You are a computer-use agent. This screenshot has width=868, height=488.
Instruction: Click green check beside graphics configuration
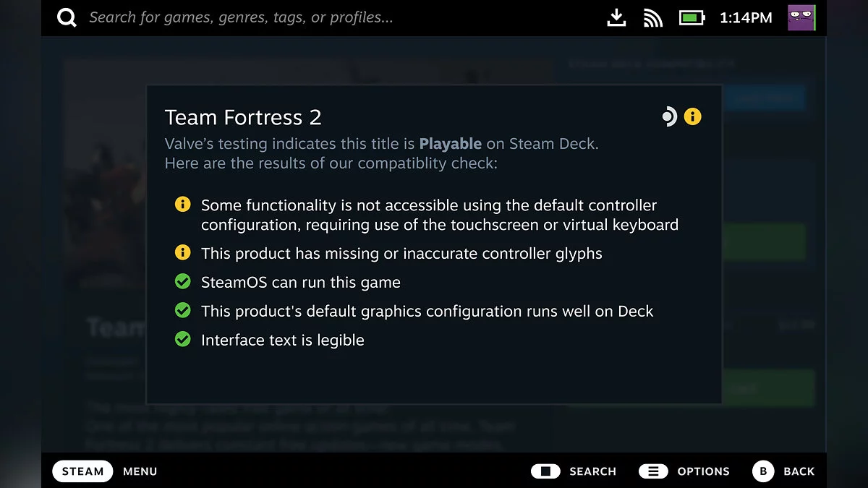point(183,310)
